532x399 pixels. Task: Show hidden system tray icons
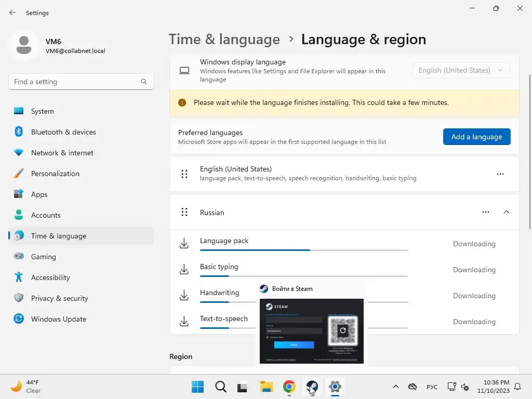(395, 387)
